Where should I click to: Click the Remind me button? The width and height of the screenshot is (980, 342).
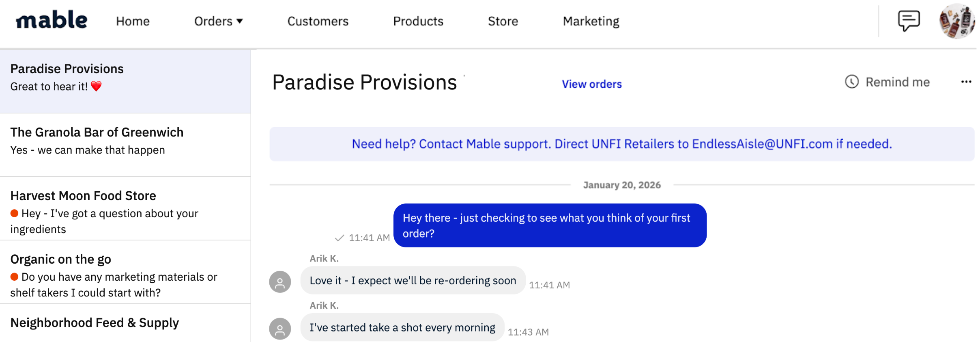click(x=888, y=82)
